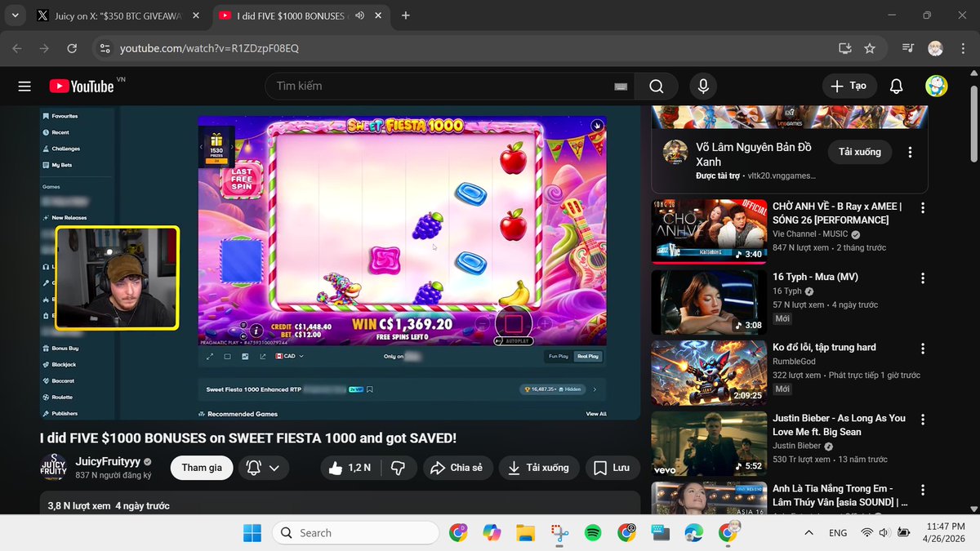Viewport: 980px width, 551px height.
Task: Dislike the video with thumbs down
Action: (x=399, y=468)
